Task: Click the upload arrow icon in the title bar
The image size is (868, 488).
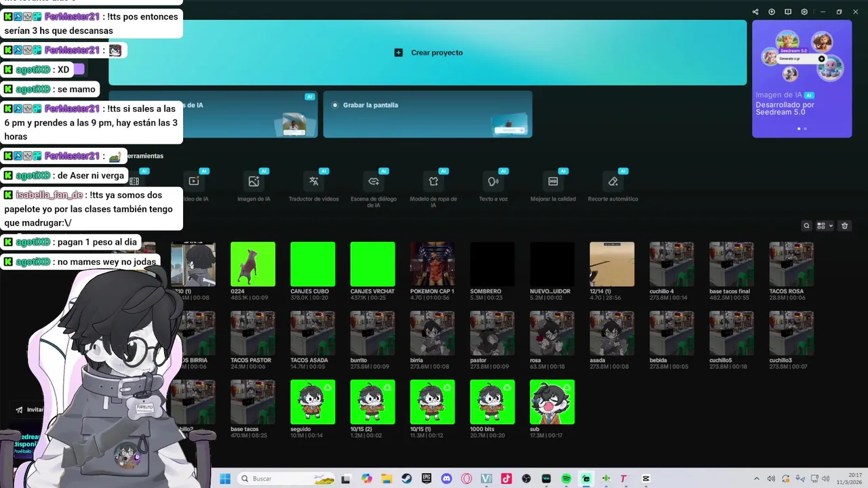Action: 772,12
